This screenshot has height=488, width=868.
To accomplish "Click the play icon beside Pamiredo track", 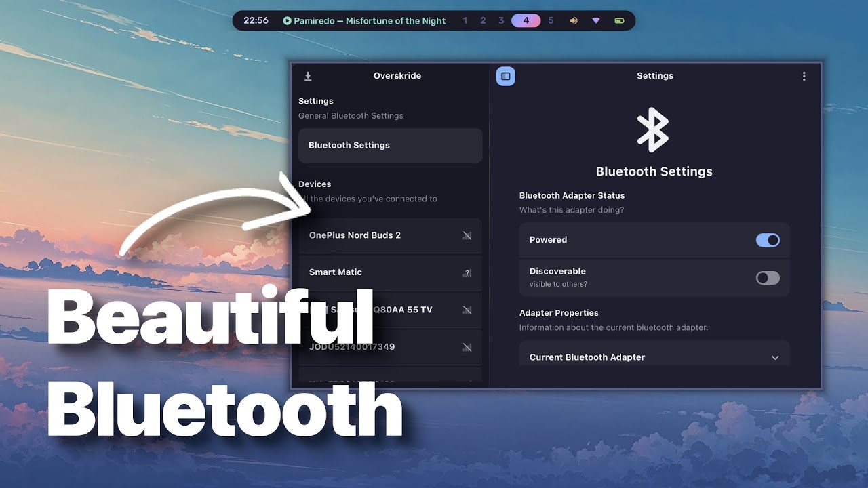I will pos(287,21).
